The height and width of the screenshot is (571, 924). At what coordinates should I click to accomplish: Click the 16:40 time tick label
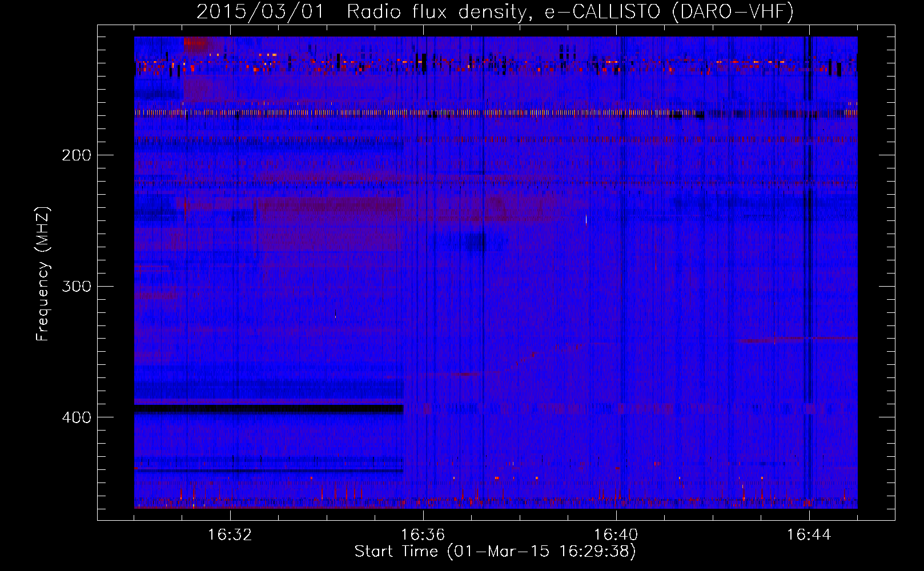(x=616, y=535)
